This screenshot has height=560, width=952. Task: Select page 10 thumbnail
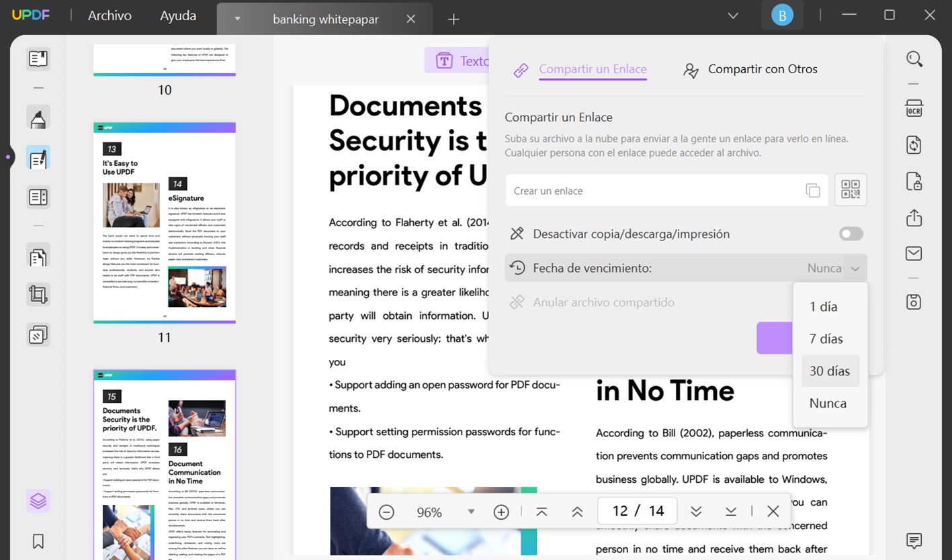pos(165,60)
